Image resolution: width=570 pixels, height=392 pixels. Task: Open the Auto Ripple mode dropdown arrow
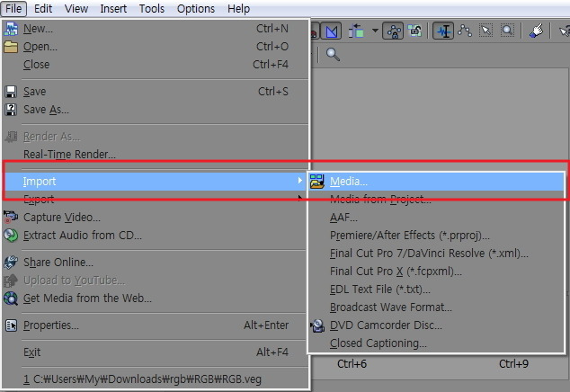tap(375, 31)
